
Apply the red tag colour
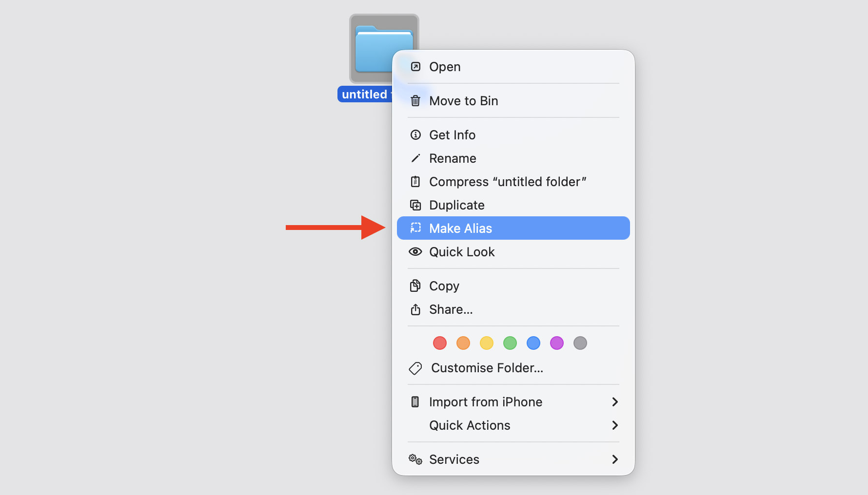(440, 343)
